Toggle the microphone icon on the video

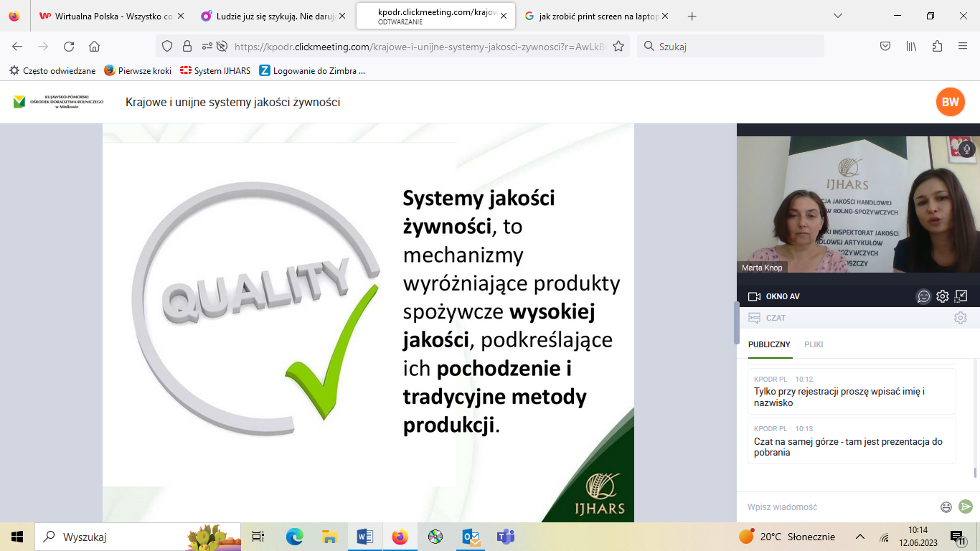[966, 149]
